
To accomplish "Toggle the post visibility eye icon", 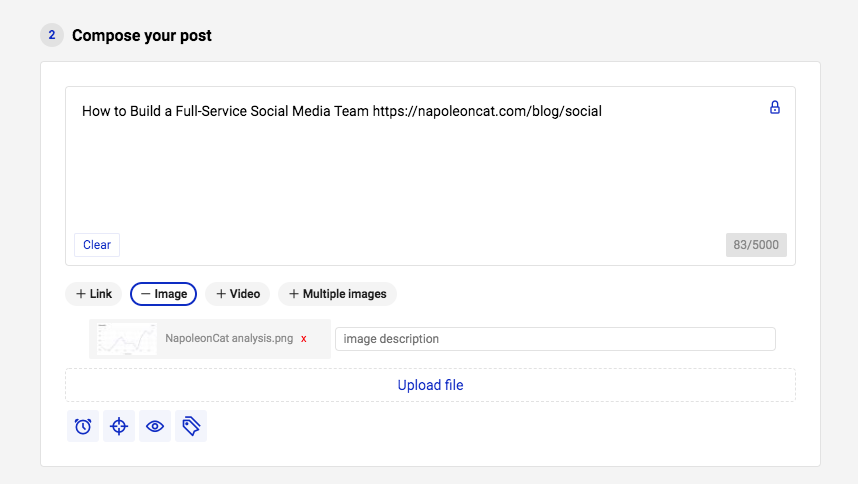I will (x=155, y=426).
